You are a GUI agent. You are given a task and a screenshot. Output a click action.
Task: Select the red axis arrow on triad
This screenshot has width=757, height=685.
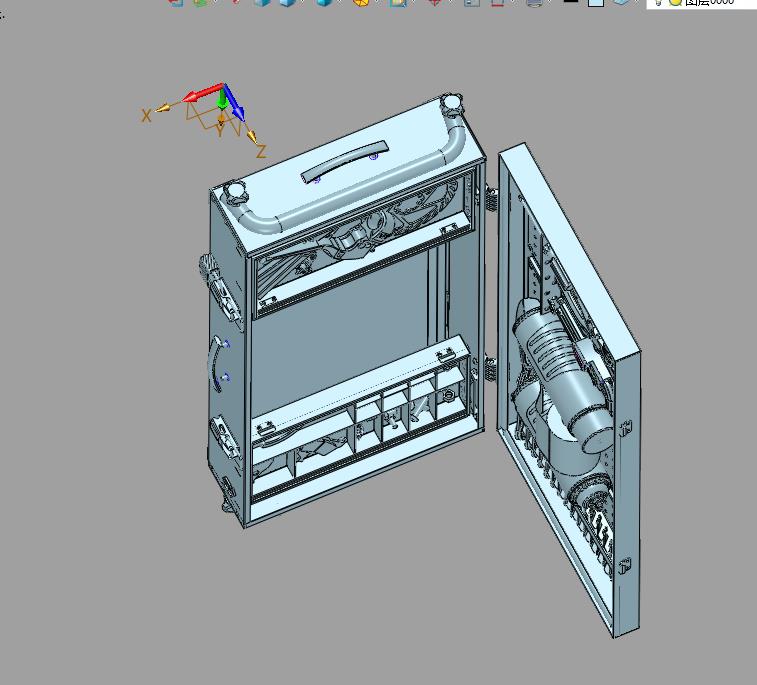203,93
